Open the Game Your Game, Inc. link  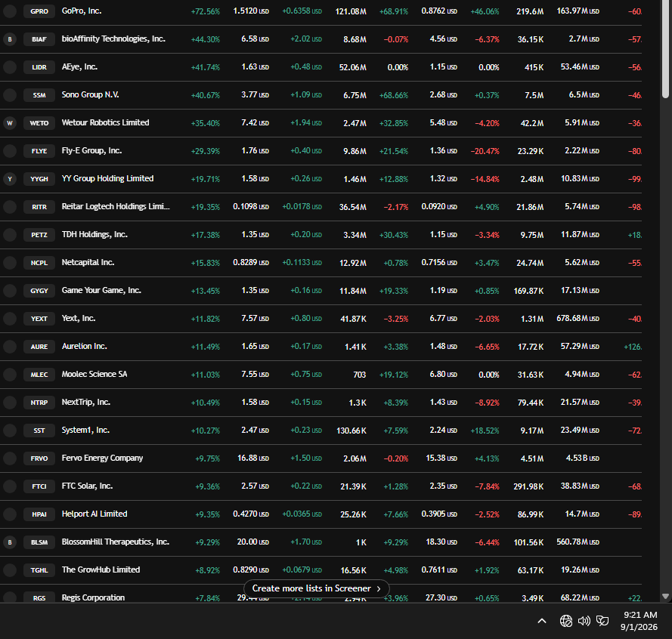pyautogui.click(x=101, y=290)
